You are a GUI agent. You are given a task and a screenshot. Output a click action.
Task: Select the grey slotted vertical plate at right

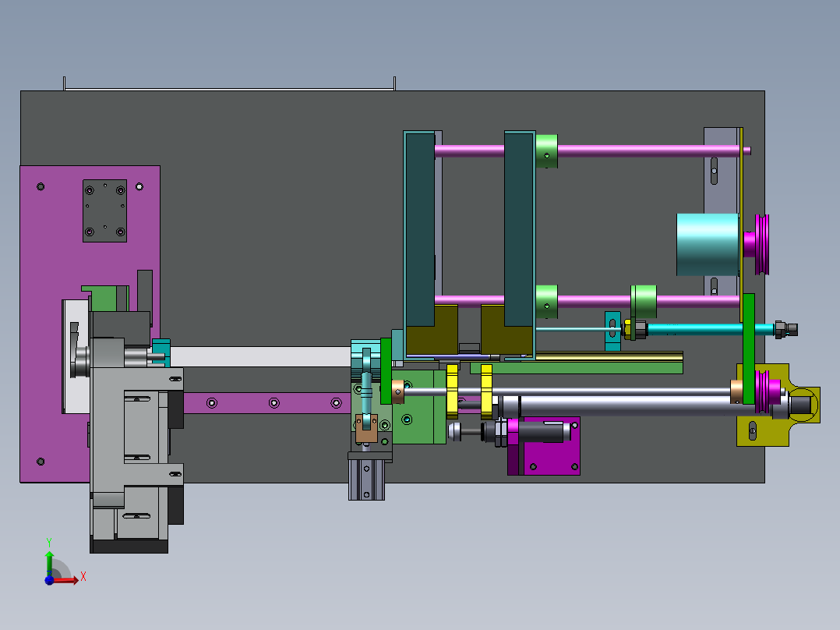(721, 211)
